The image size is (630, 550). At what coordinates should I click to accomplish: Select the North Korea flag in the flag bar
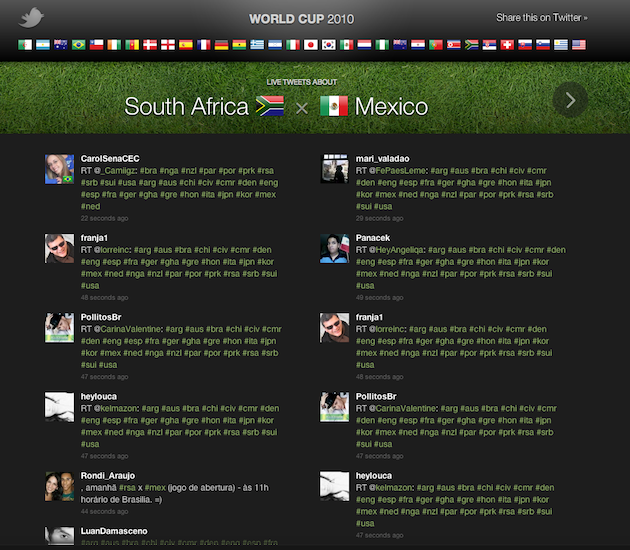(454, 45)
